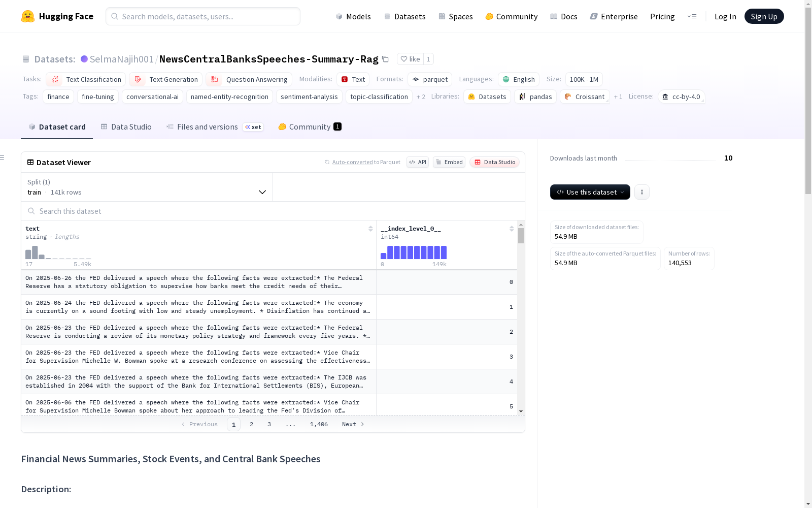This screenshot has width=812, height=508.
Task: Click the Croissant library tag
Action: point(585,97)
